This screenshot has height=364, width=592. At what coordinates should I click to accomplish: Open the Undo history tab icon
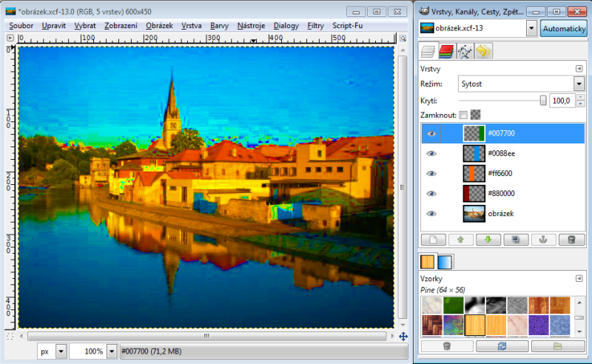click(483, 51)
